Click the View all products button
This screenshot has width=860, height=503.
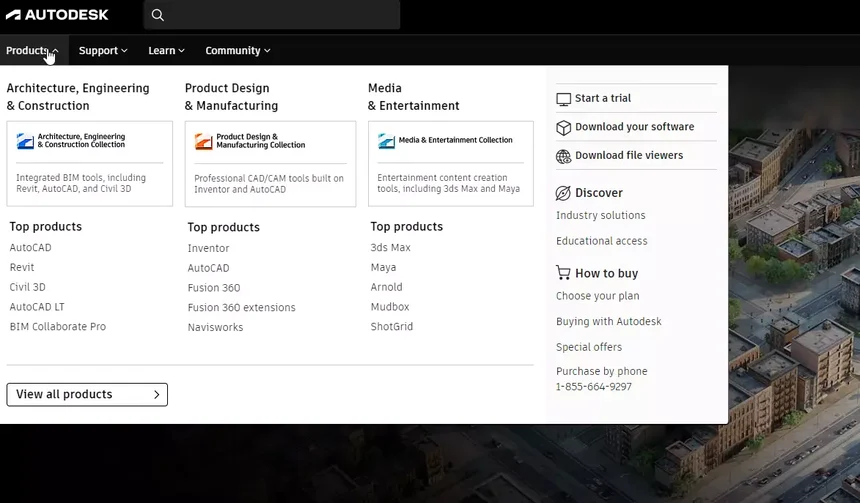[x=87, y=394]
